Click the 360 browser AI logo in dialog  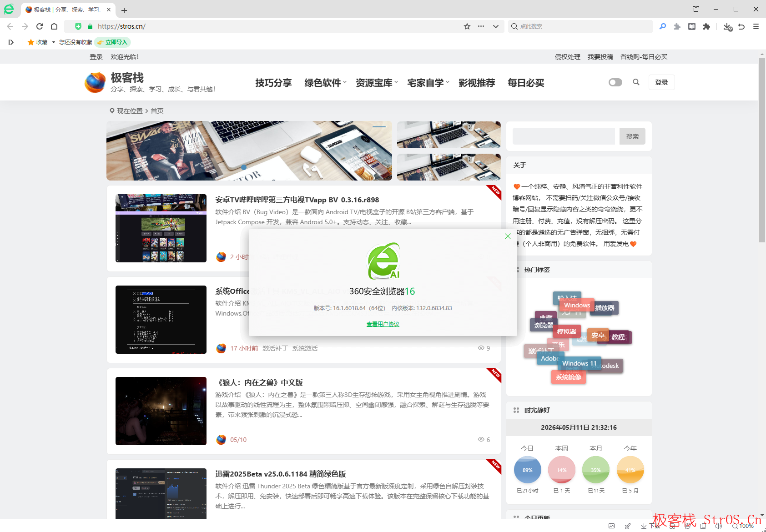coord(383,261)
